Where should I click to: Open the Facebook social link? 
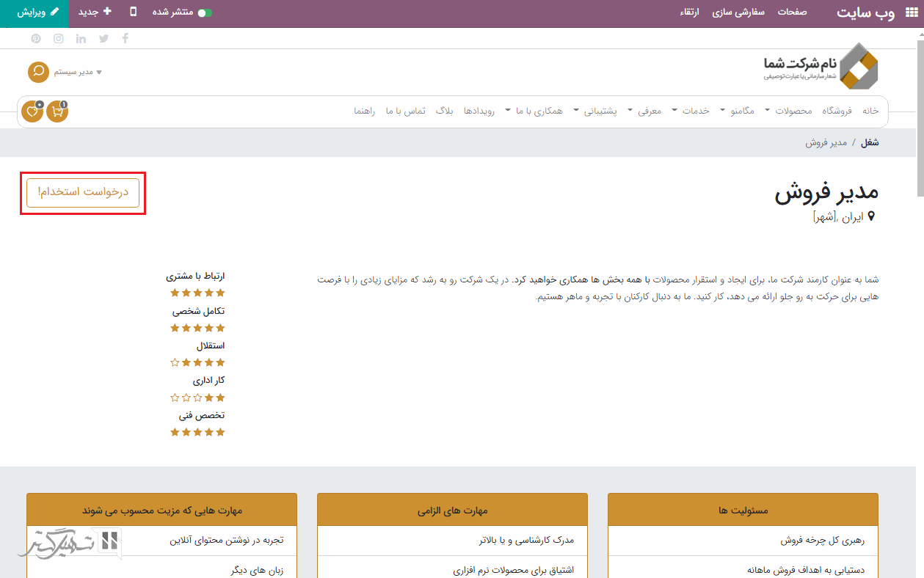[x=125, y=38]
